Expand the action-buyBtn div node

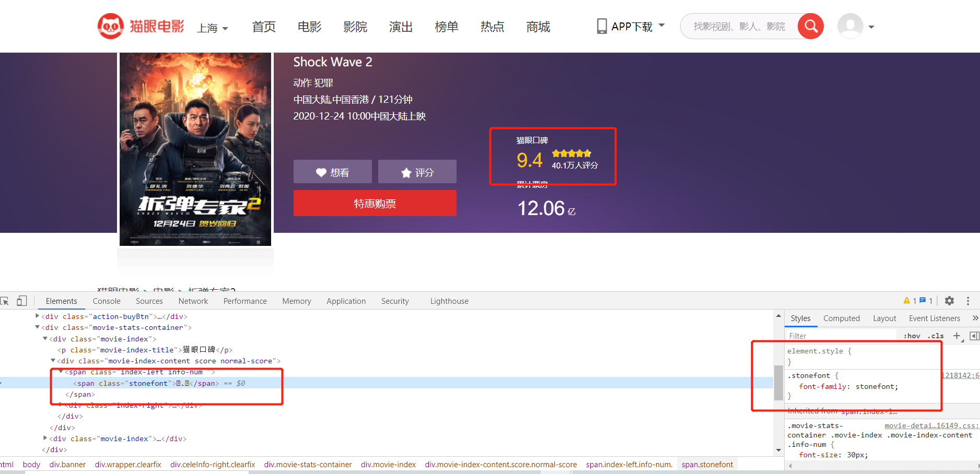click(x=37, y=316)
